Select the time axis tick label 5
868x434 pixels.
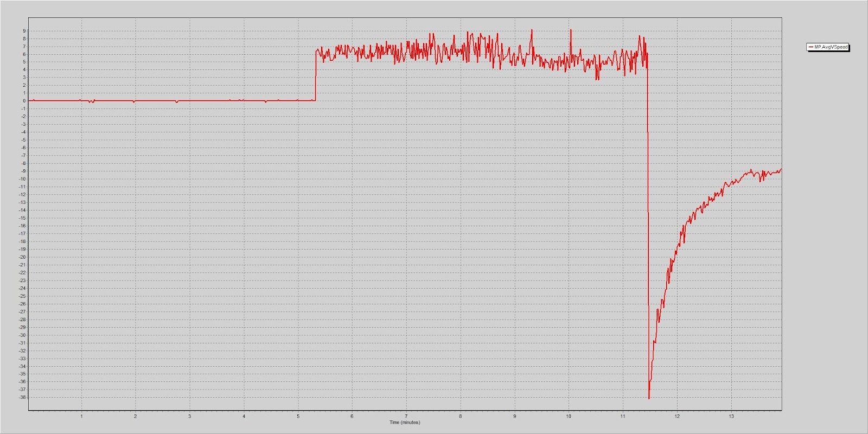[x=298, y=416]
